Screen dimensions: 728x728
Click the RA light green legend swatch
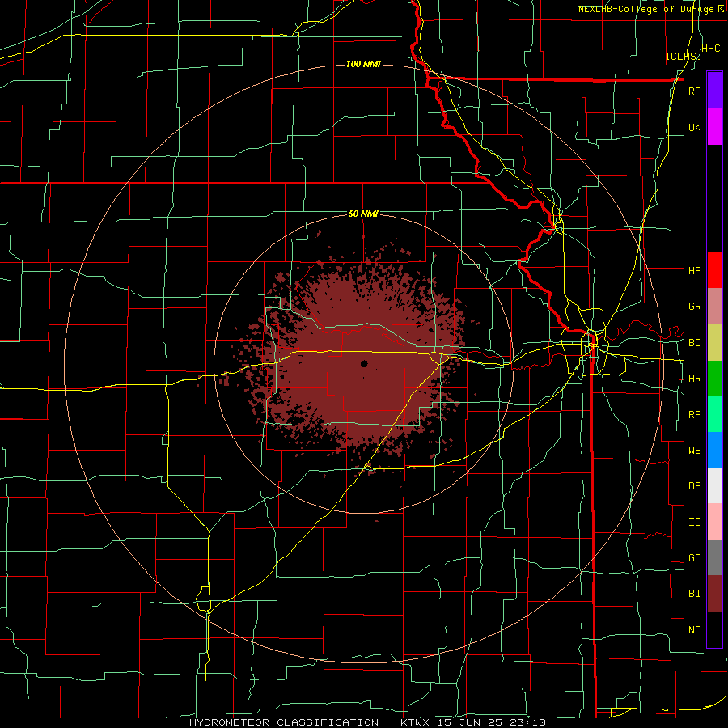(714, 414)
